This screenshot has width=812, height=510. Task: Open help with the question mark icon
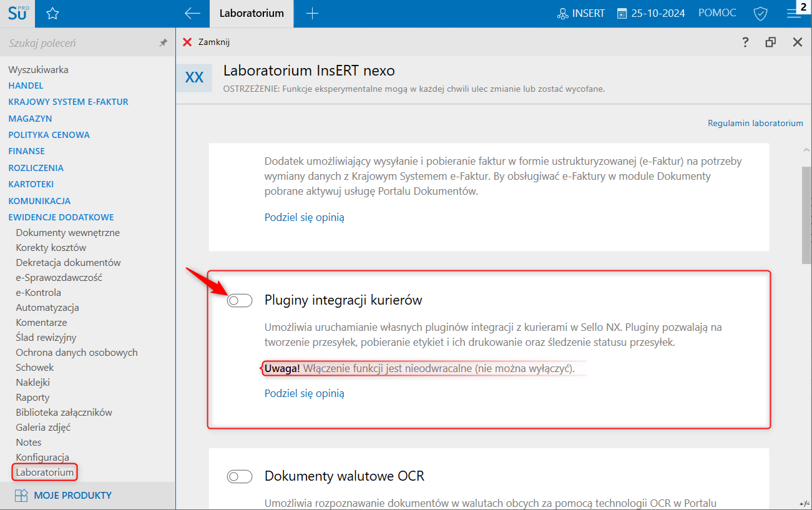point(745,42)
